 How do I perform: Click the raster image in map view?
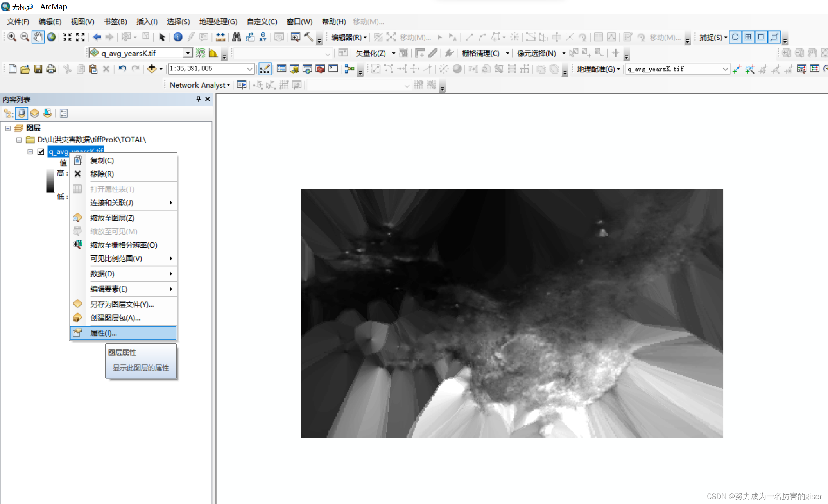[511, 313]
